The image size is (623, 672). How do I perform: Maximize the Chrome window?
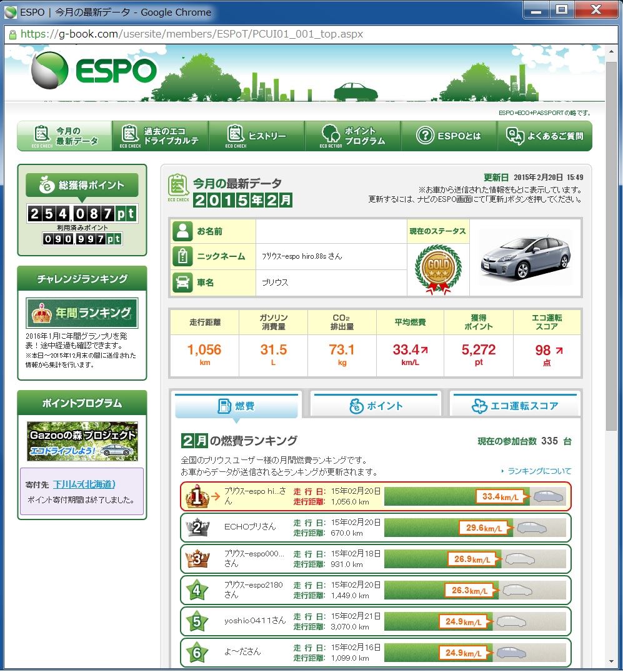point(562,9)
